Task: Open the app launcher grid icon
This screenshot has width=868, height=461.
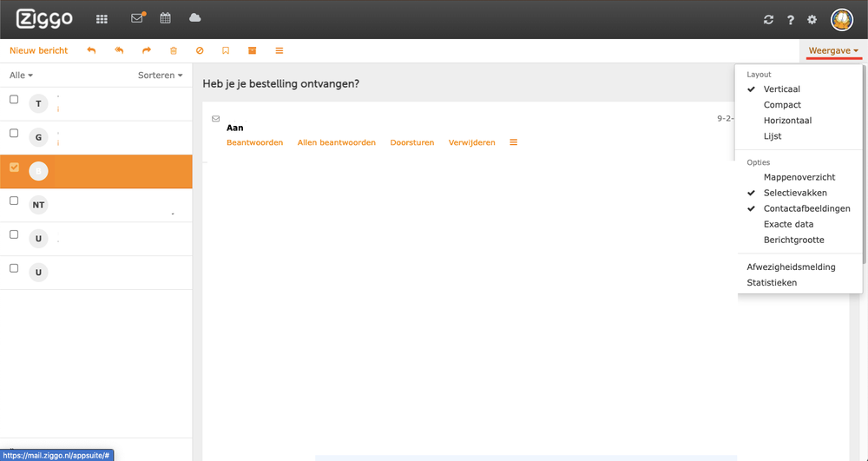Action: (x=102, y=19)
